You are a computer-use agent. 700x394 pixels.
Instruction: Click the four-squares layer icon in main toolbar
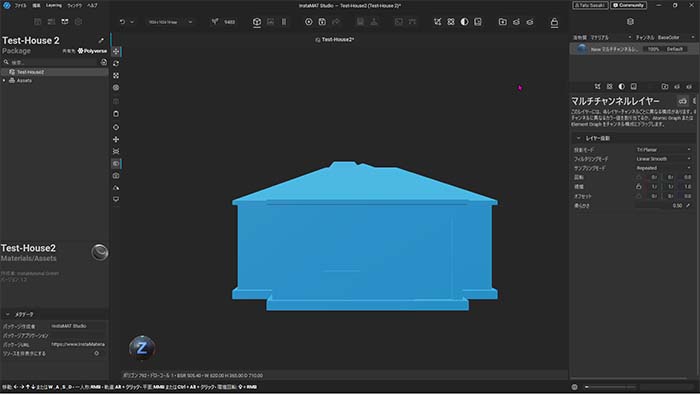click(451, 22)
